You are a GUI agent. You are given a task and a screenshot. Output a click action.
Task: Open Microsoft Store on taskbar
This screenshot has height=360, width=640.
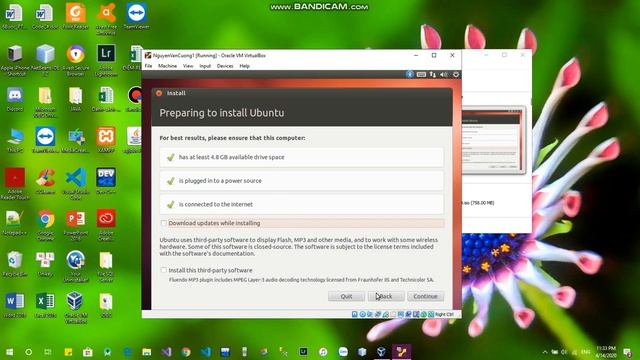pos(87,351)
